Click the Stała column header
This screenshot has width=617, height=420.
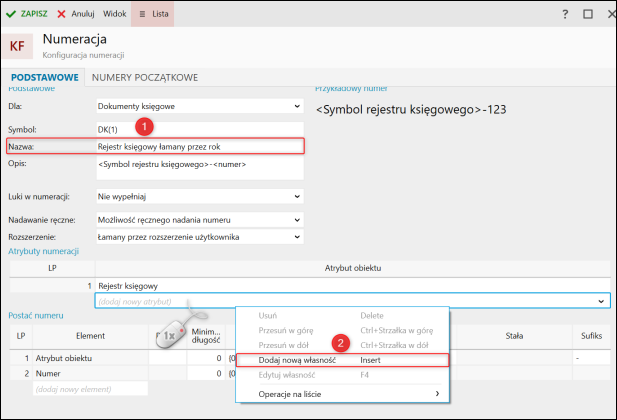click(514, 336)
